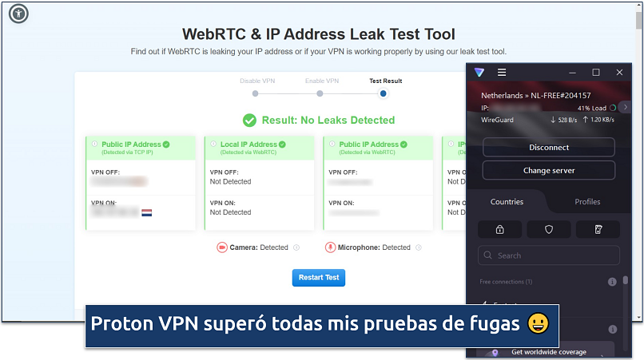The width and height of the screenshot is (644, 360).
Task: Click info icon beside Microphone Detected
Action: click(x=419, y=247)
